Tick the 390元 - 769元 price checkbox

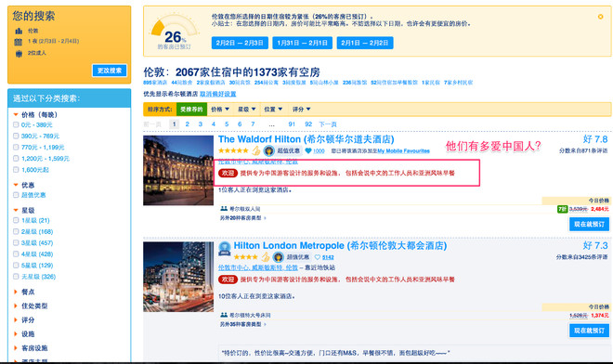point(16,136)
